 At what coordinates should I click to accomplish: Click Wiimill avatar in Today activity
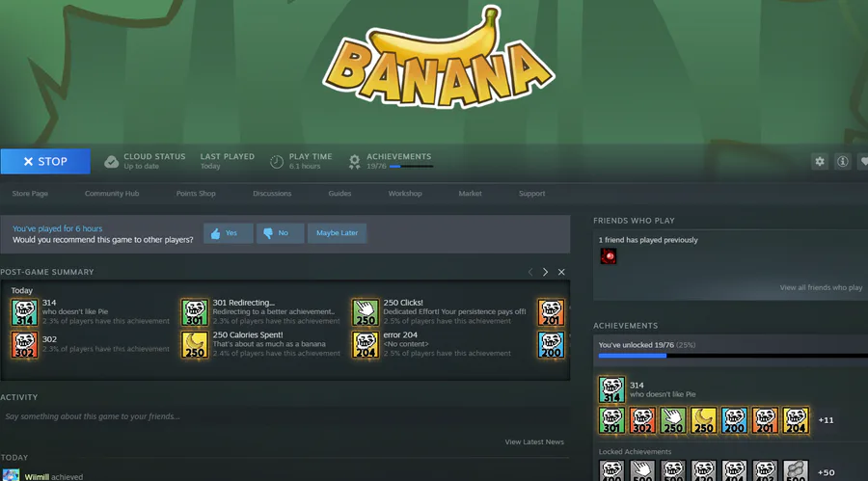[x=11, y=475]
